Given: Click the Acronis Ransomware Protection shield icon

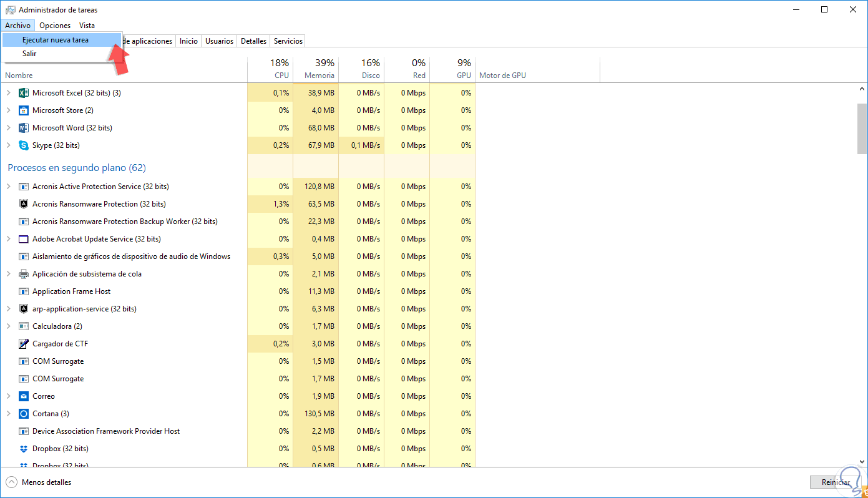Looking at the screenshot, I should [24, 204].
